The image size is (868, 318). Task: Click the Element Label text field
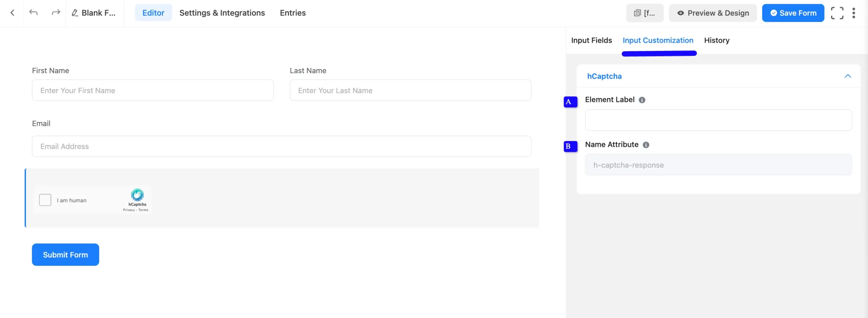[x=718, y=120]
